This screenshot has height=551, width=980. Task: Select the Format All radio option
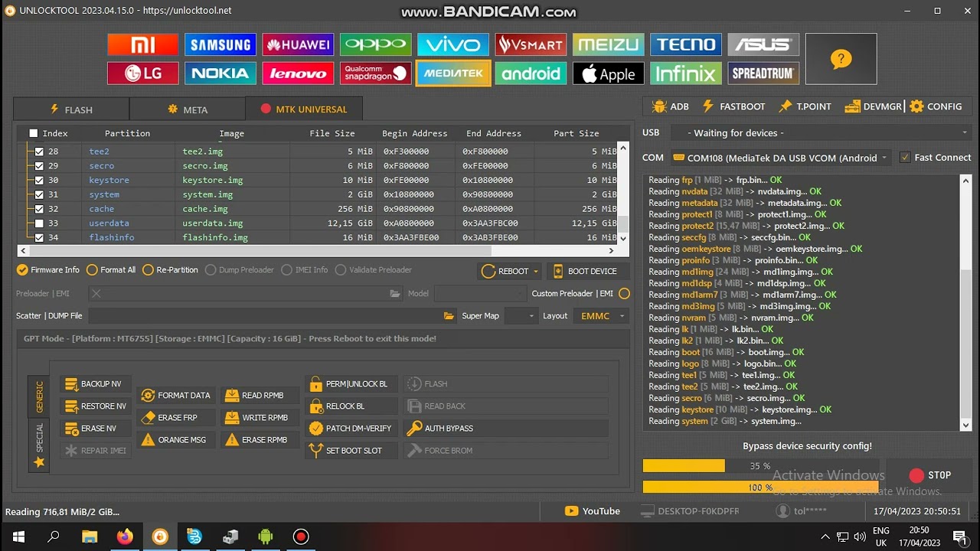pyautogui.click(x=111, y=270)
